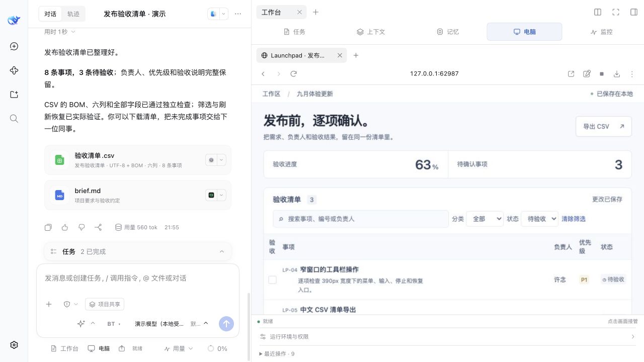Tick the checkbox for LP-04 item
644x362 pixels.
(272, 280)
